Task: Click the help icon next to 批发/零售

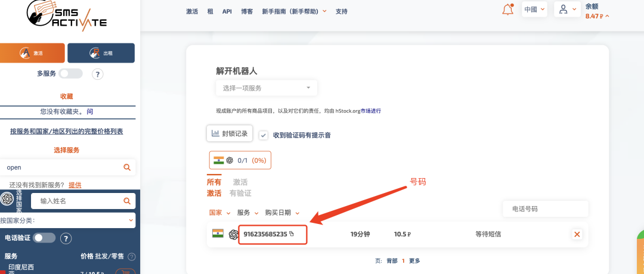Action: (131, 257)
